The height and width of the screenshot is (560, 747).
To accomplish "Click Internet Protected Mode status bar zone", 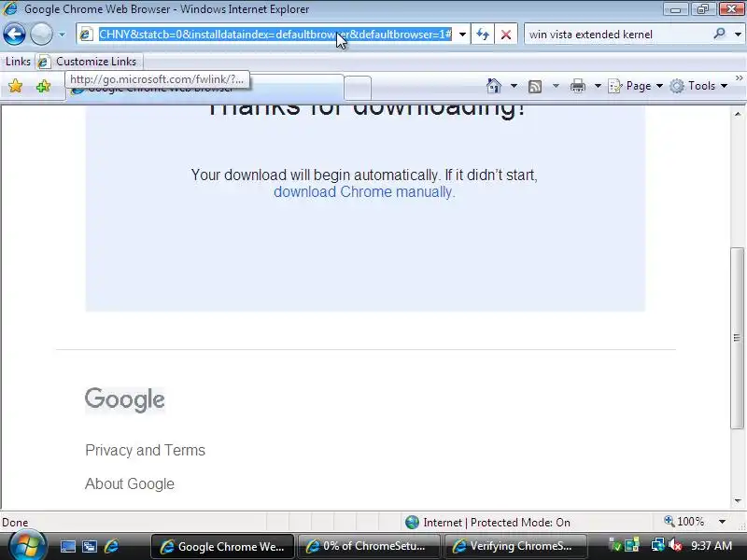I will point(487,523).
